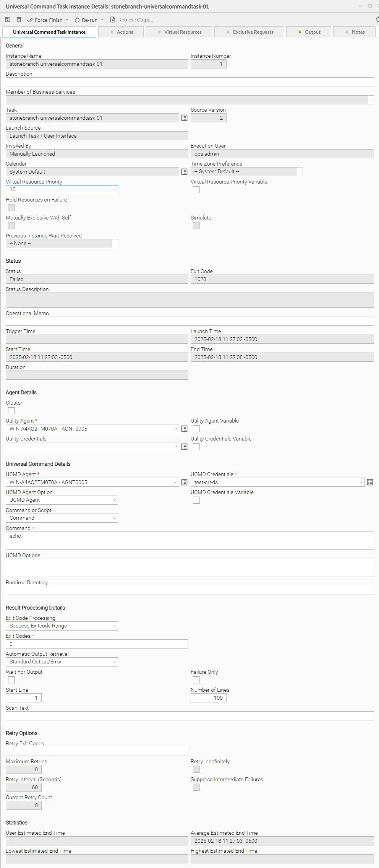
Task: Switch to the Output tab
Action: click(x=309, y=32)
